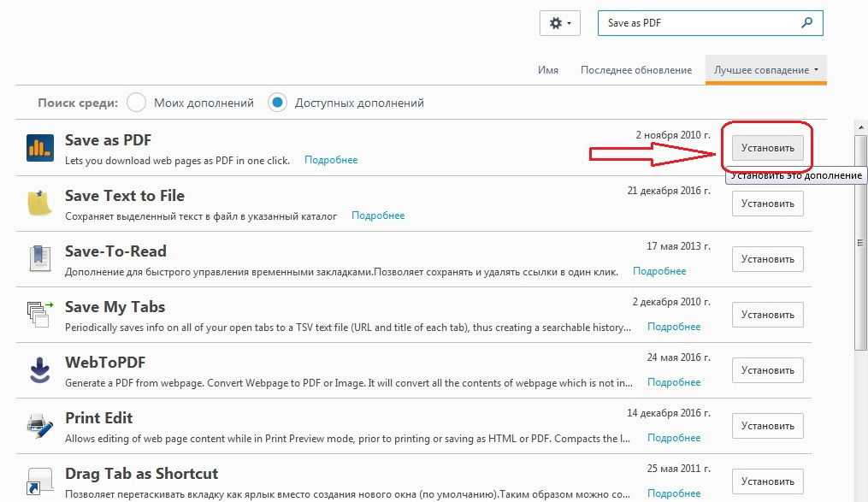Click the Save Text to File note icon
868x502 pixels.
click(39, 204)
